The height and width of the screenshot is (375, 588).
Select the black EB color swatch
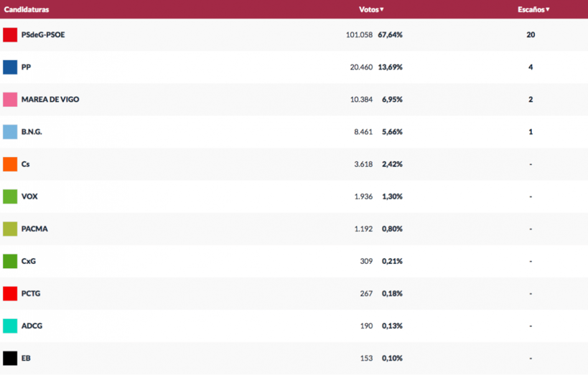10,358
